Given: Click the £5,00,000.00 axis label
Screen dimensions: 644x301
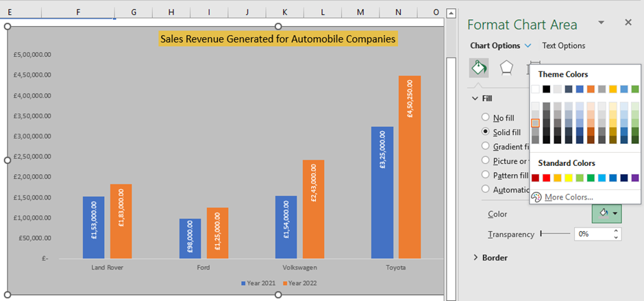Looking at the screenshot, I should (x=32, y=55).
